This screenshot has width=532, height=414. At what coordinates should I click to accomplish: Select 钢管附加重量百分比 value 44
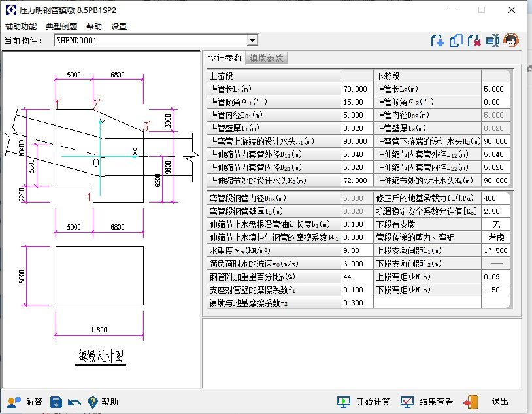point(357,277)
